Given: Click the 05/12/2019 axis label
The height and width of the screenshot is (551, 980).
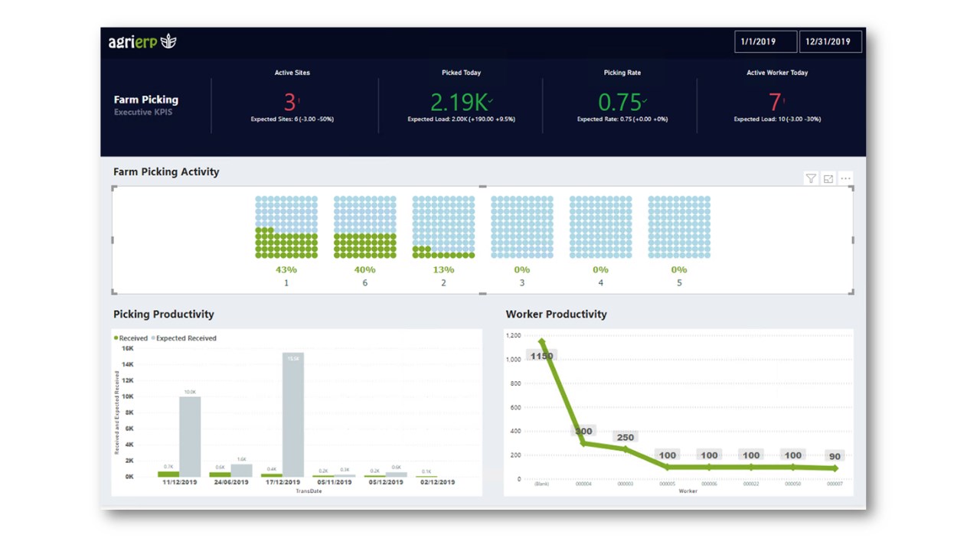Looking at the screenshot, I should pyautogui.click(x=386, y=483).
